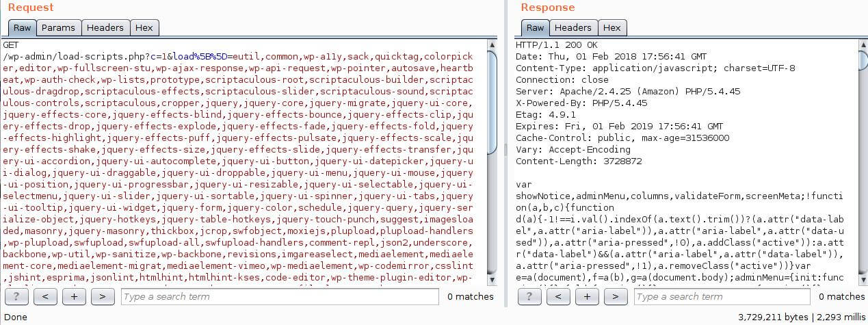Select the response Raw tab
868x325 pixels.
[x=535, y=28]
